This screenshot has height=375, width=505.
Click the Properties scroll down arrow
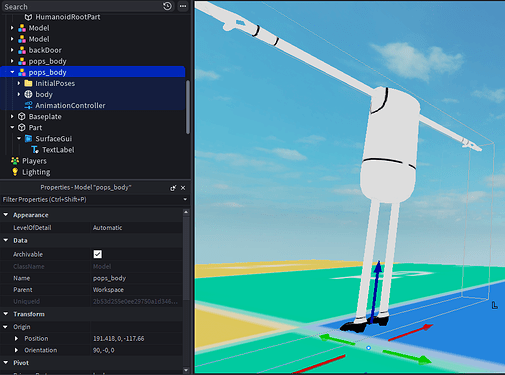(186, 370)
